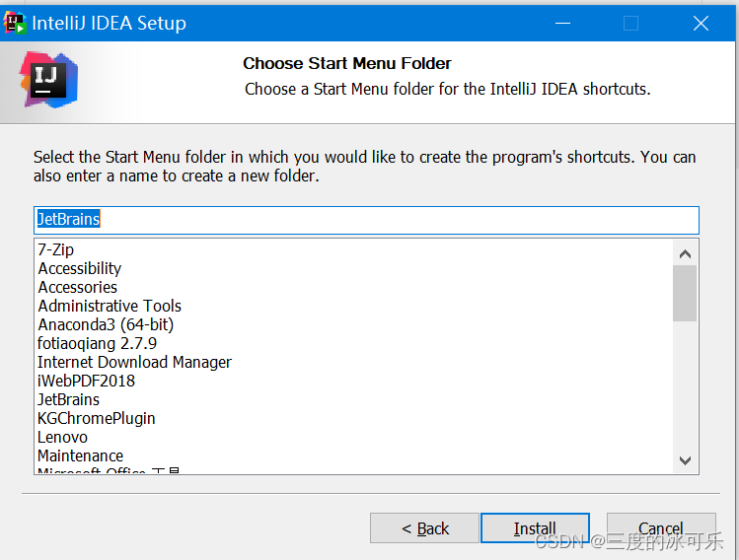Click the IntelliJ IDEA title bar icon
739x560 pixels.
coord(15,23)
